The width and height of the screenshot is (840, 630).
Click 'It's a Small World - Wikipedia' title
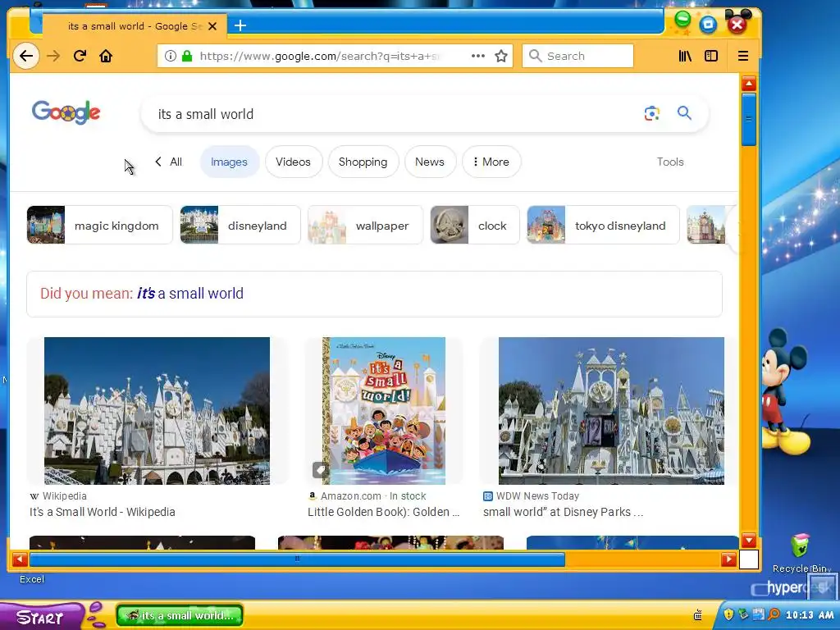coord(103,512)
